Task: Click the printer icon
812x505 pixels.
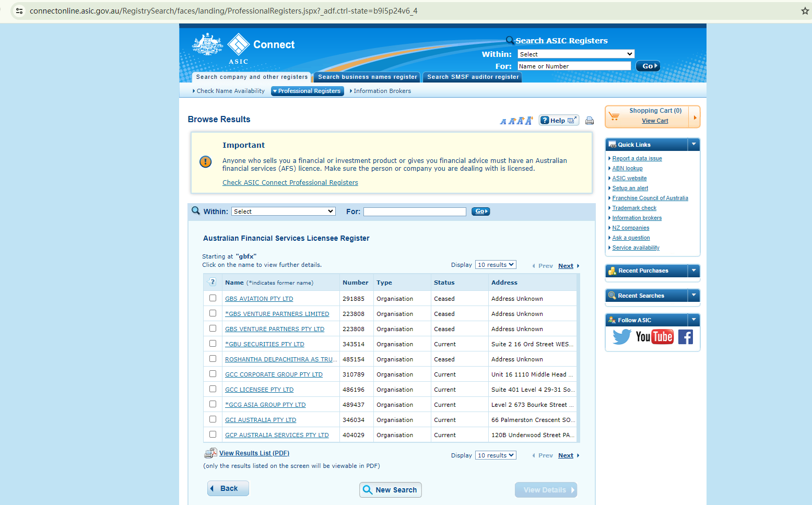Action: point(590,121)
